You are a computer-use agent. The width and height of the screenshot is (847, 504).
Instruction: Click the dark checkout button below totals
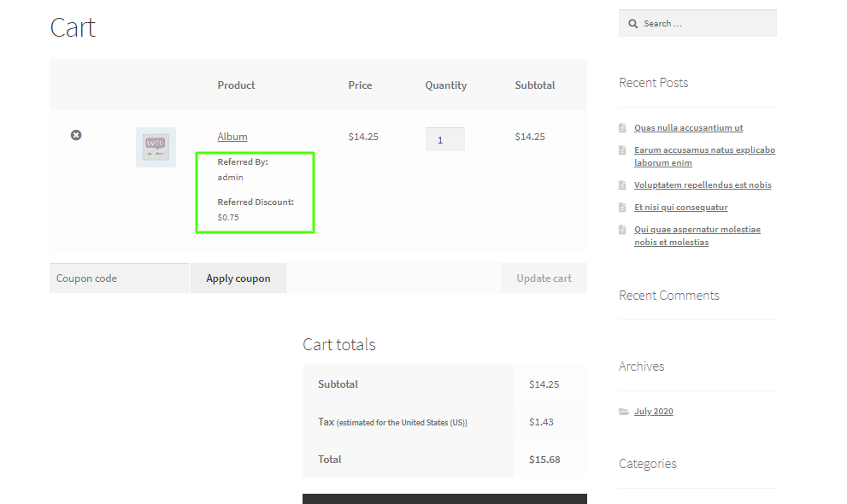pyautogui.click(x=444, y=498)
